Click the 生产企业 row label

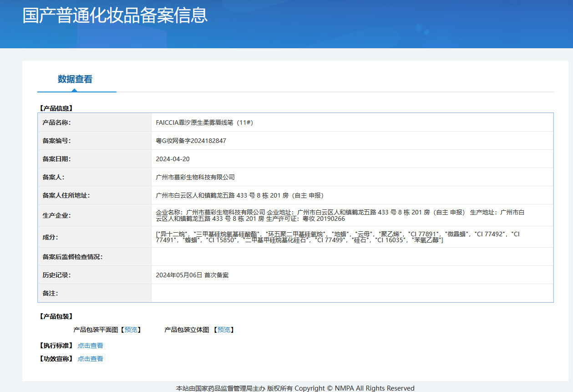click(x=56, y=215)
